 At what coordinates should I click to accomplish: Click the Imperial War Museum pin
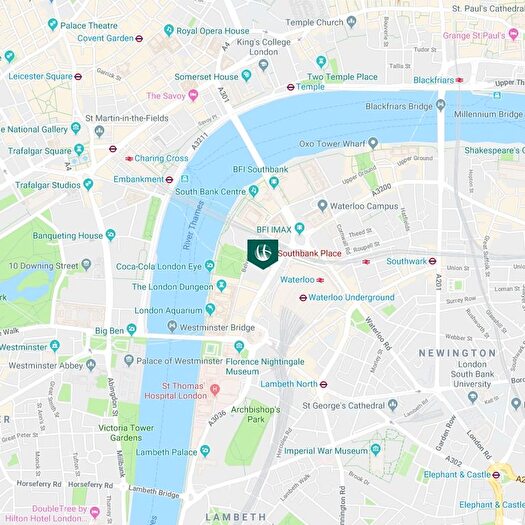pyautogui.click(x=376, y=450)
